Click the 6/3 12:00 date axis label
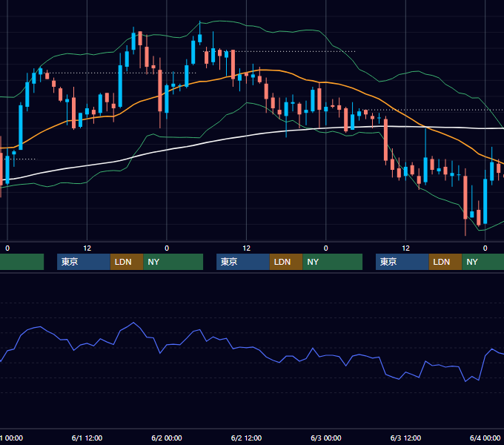The width and height of the screenshot is (504, 445). [x=405, y=438]
